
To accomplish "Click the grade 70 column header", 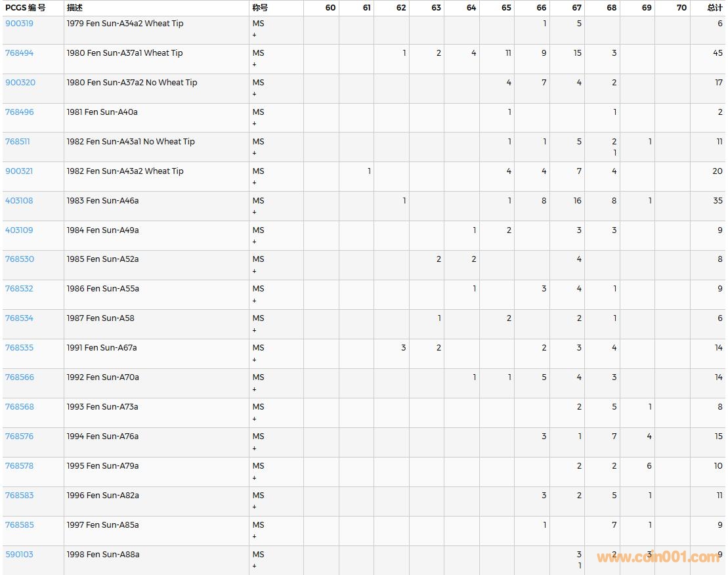I will pyautogui.click(x=681, y=8).
